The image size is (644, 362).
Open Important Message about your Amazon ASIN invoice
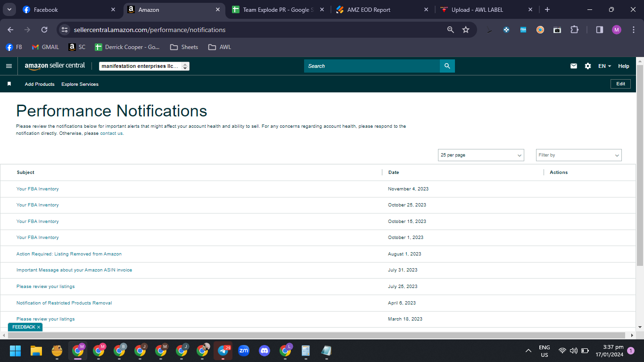coord(74,270)
